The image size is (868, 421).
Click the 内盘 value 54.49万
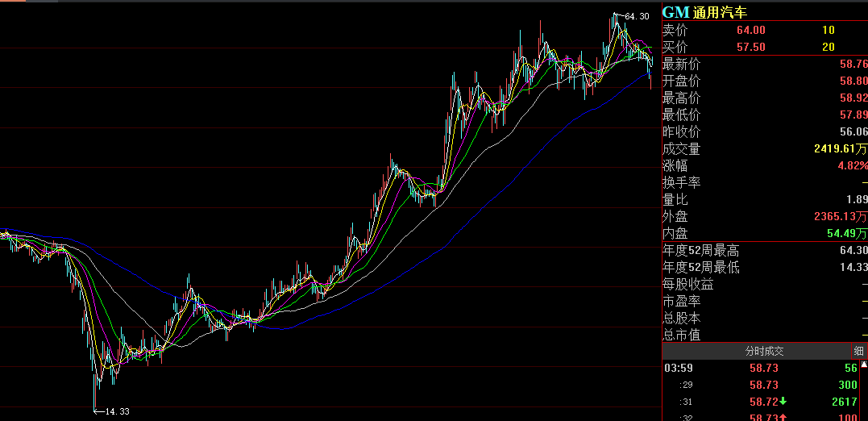click(x=847, y=234)
